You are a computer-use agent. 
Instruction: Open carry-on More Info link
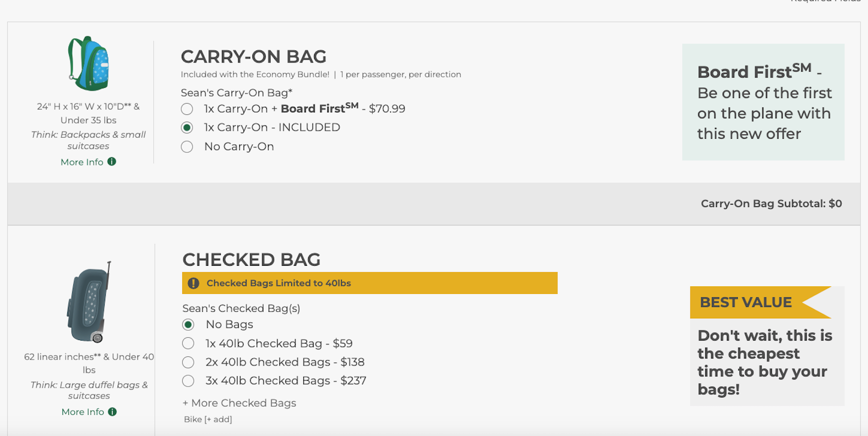click(x=82, y=162)
